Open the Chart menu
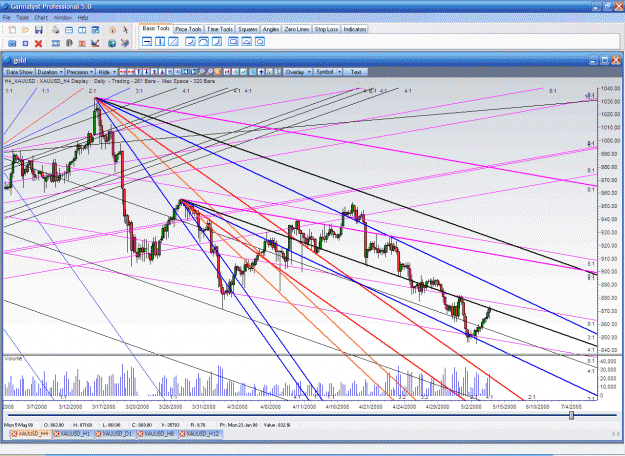Image resolution: width=625 pixels, height=456 pixels. [x=41, y=18]
